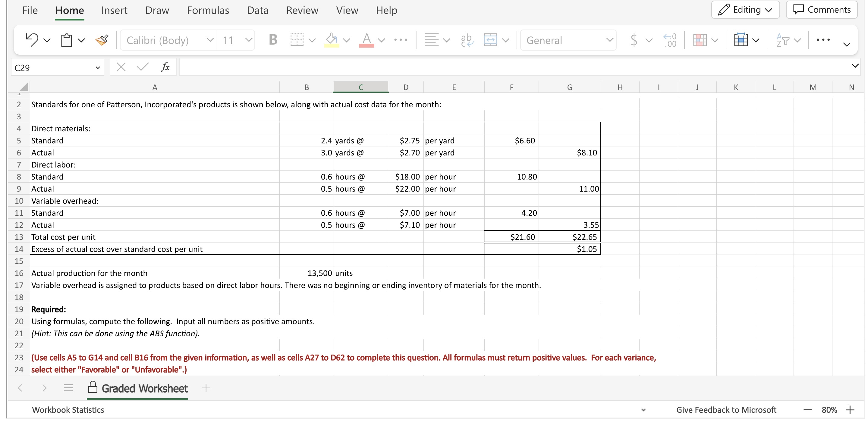Select the Format Painter brush
Image resolution: width=868 pixels, height=429 pixels.
click(x=102, y=40)
